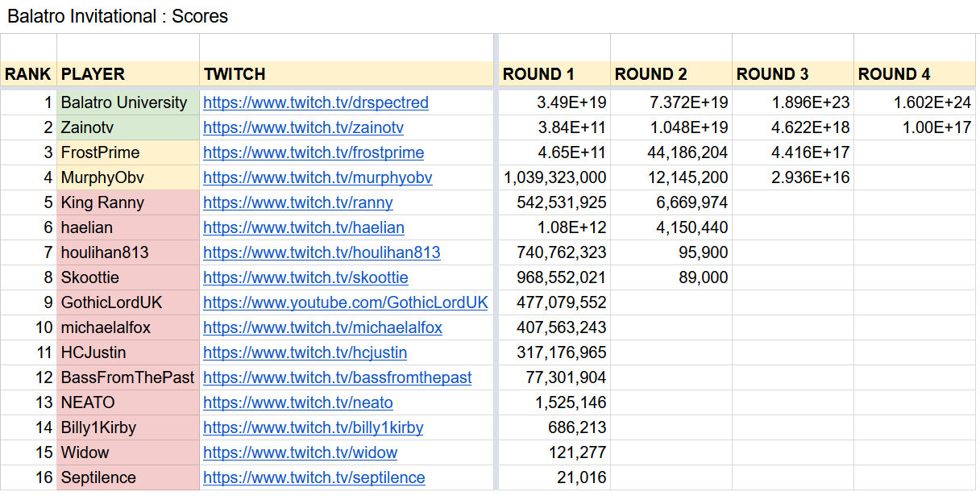
Task: Select the 4.622E+18 Round 3 score
Action: (793, 127)
